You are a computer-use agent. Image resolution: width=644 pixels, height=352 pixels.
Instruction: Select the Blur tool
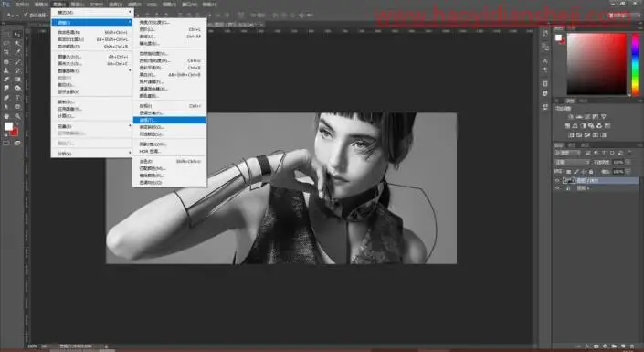pyautogui.click(x=6, y=88)
